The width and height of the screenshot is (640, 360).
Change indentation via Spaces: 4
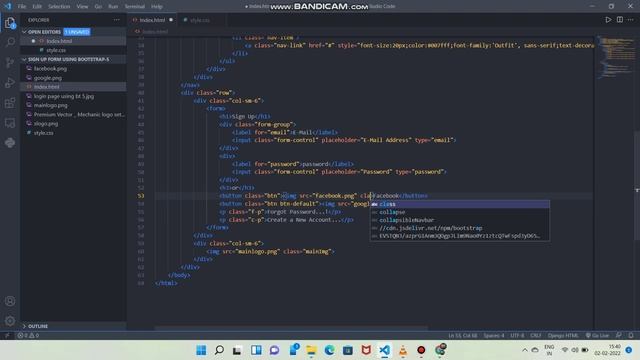494,336
